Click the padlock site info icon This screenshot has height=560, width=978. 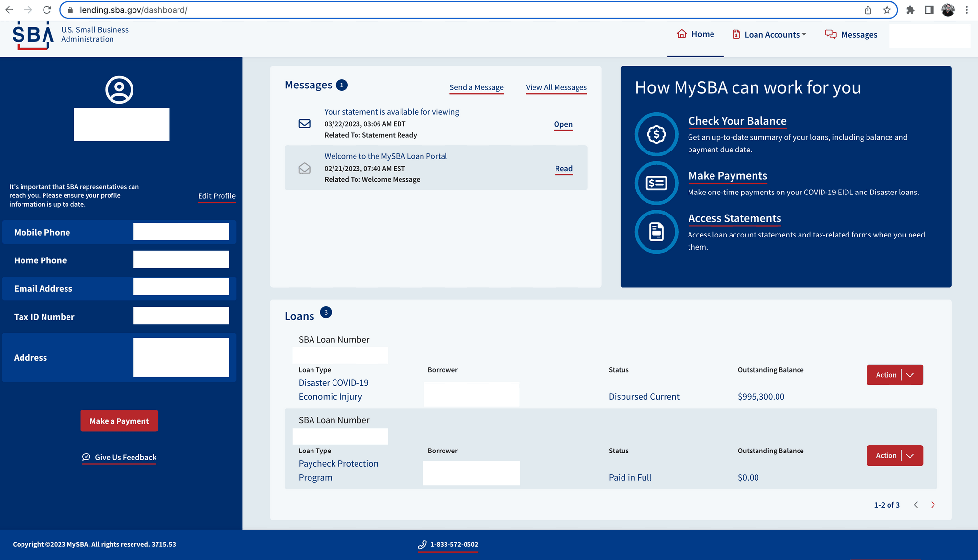click(70, 10)
